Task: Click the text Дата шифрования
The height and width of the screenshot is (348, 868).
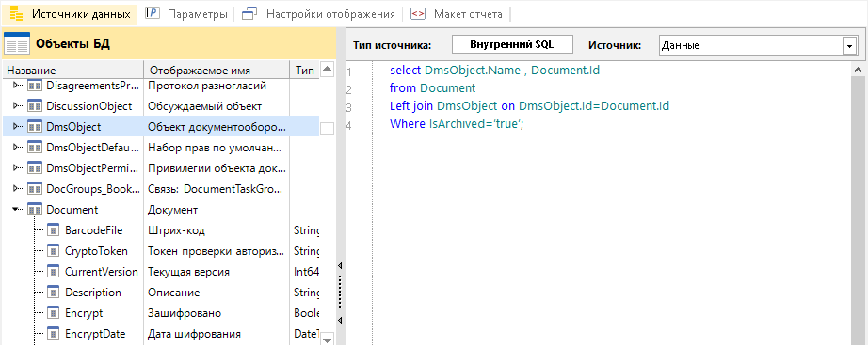Action: pyautogui.click(x=194, y=334)
